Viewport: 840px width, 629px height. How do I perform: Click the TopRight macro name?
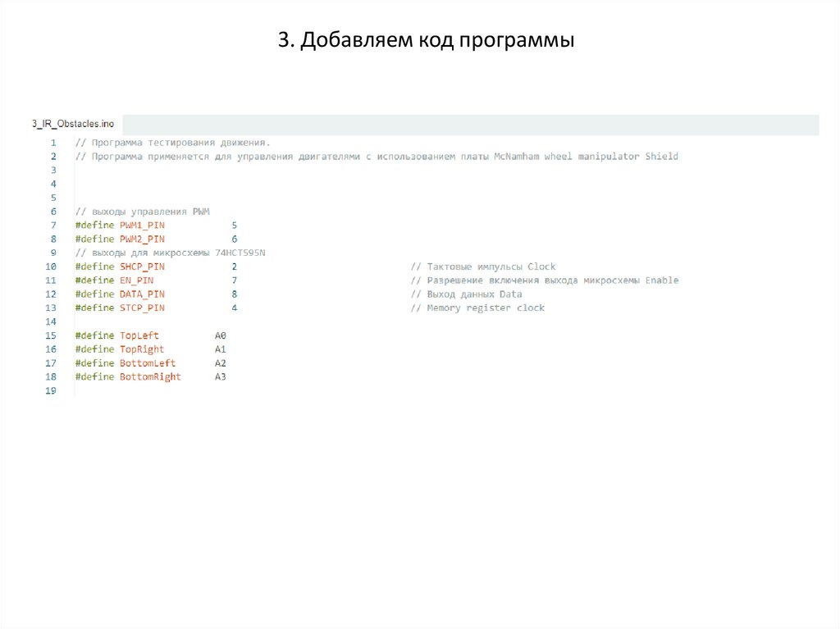coord(142,349)
